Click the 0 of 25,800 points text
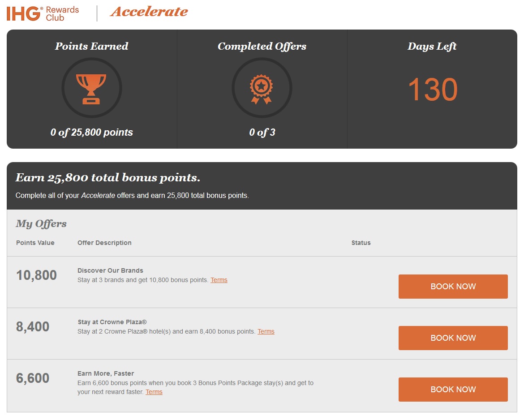Image resolution: width=524 pixels, height=420 pixels. [91, 133]
